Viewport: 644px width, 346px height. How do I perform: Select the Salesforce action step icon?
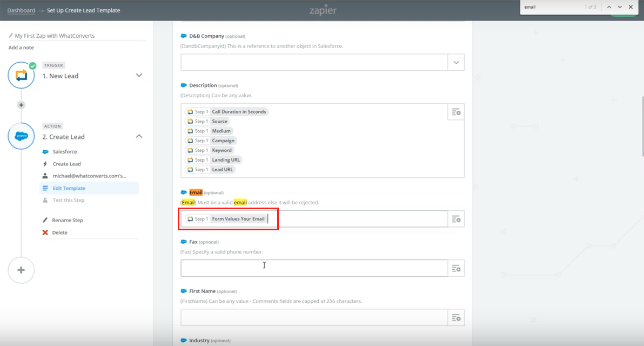coord(21,136)
